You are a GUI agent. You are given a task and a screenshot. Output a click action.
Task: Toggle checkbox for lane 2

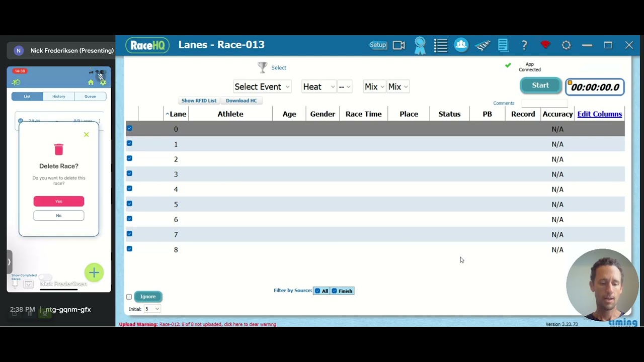tap(129, 159)
